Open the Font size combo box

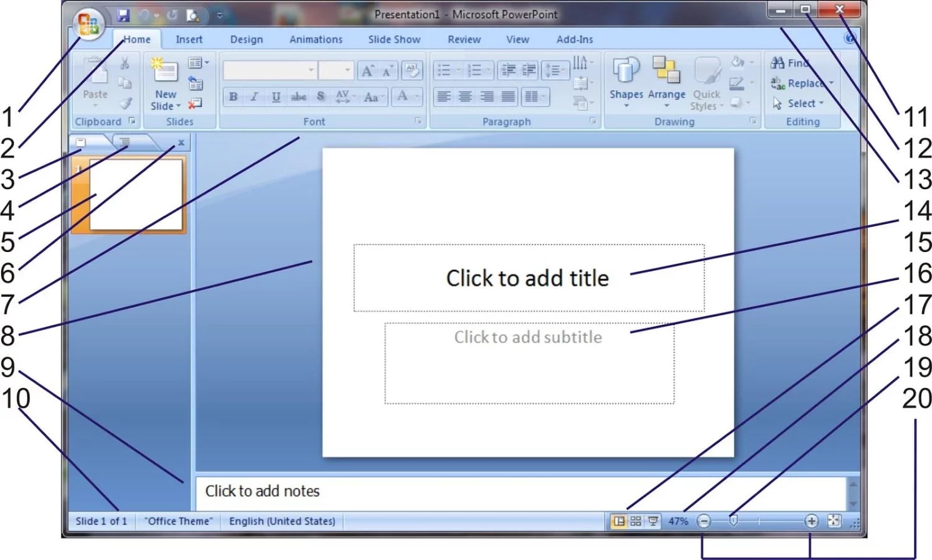click(x=336, y=70)
